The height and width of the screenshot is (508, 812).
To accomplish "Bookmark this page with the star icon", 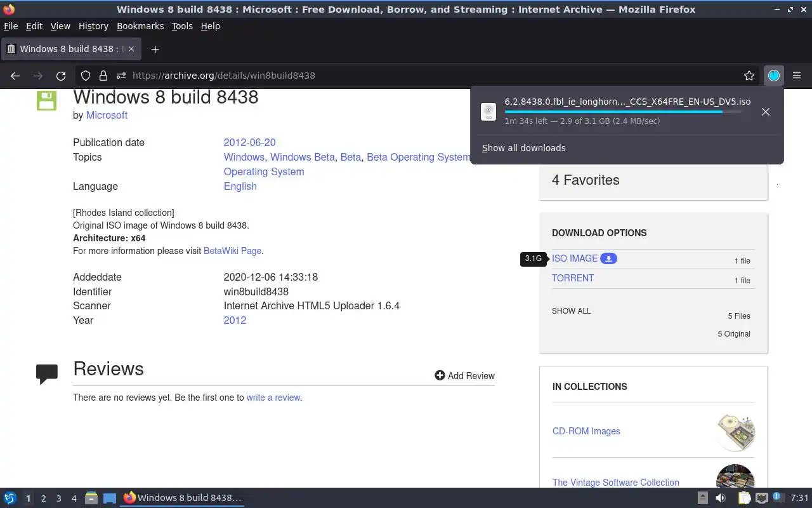I will point(749,76).
